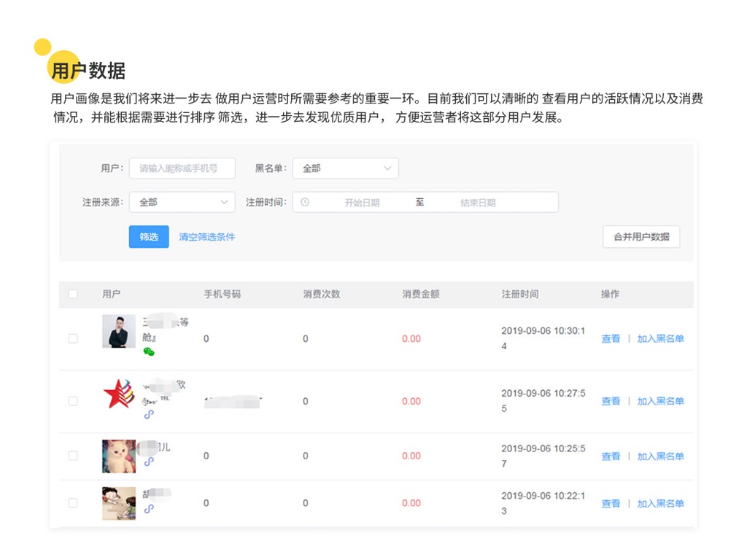Screen dimensions: 747x560
Task: Click the 开始日期 start date field
Action: pyautogui.click(x=362, y=203)
